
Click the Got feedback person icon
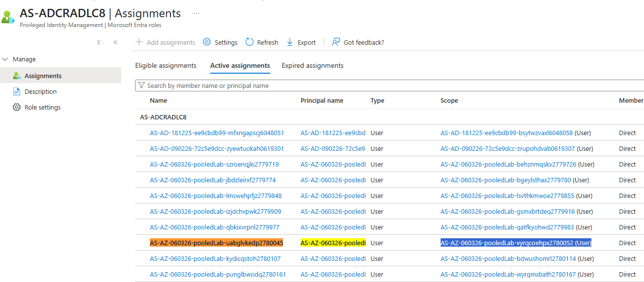click(336, 42)
